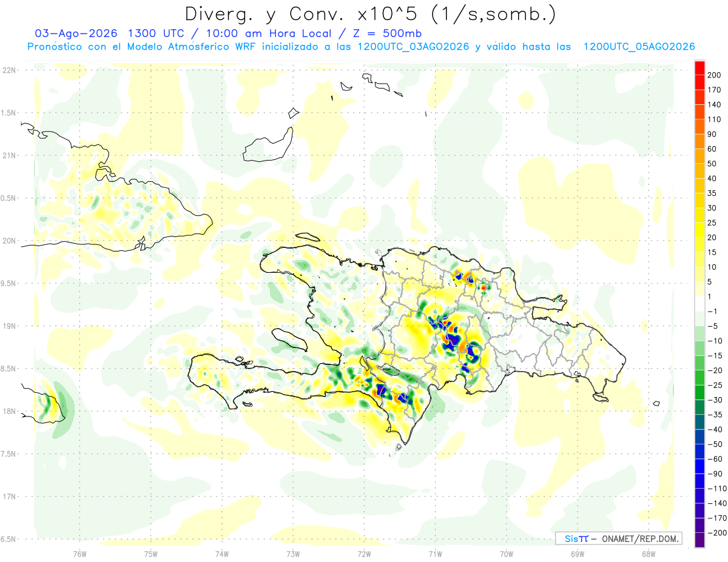Click the 9.5N latitude axis label
728x562 pixels.
pos(8,283)
